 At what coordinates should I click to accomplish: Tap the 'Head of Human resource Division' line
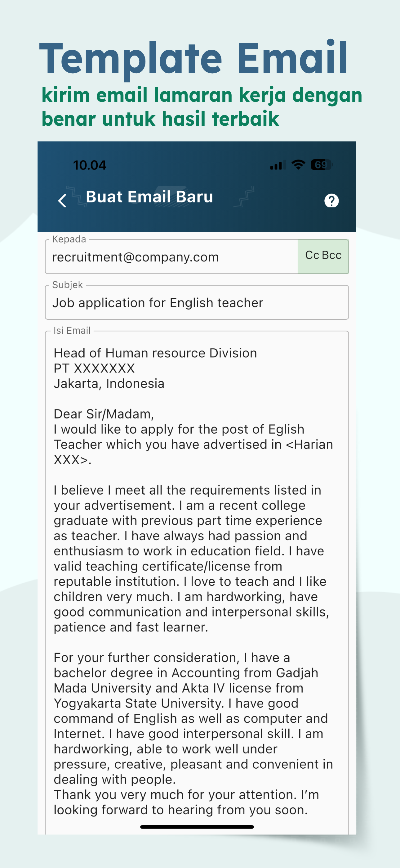tap(155, 353)
